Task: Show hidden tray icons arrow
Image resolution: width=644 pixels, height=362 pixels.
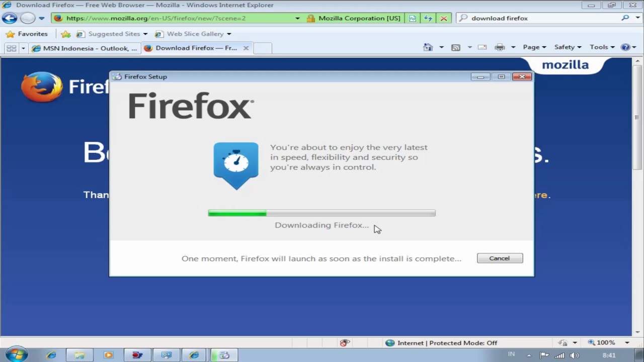Action: (x=529, y=355)
